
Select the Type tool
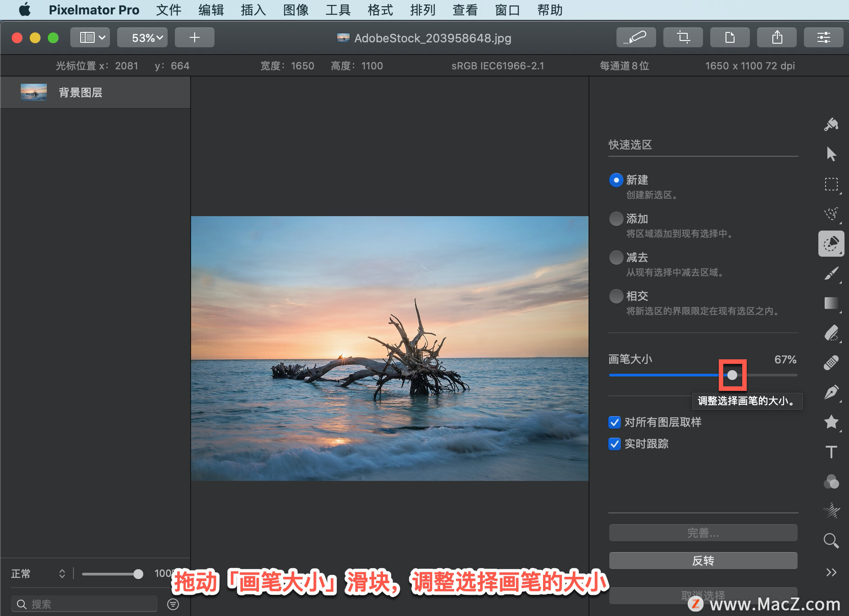(x=832, y=452)
